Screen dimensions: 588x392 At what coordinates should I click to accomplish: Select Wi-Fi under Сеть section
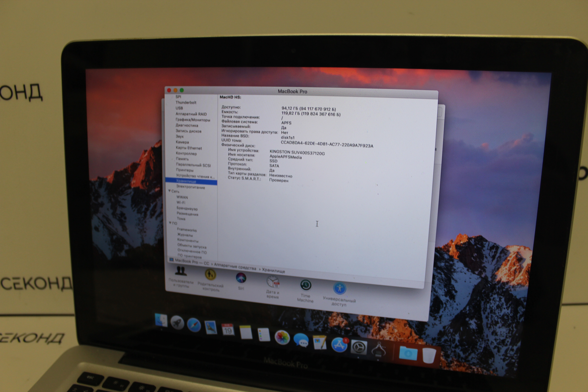[181, 202]
